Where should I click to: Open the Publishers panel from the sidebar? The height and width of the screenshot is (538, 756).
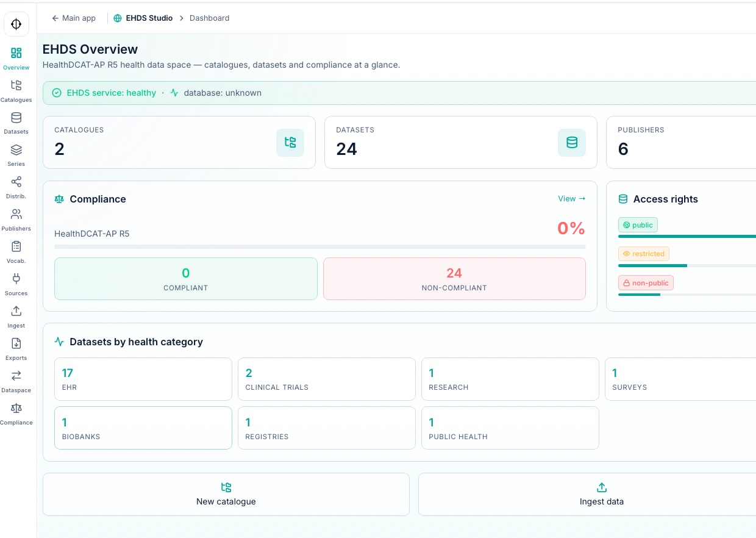[16, 218]
